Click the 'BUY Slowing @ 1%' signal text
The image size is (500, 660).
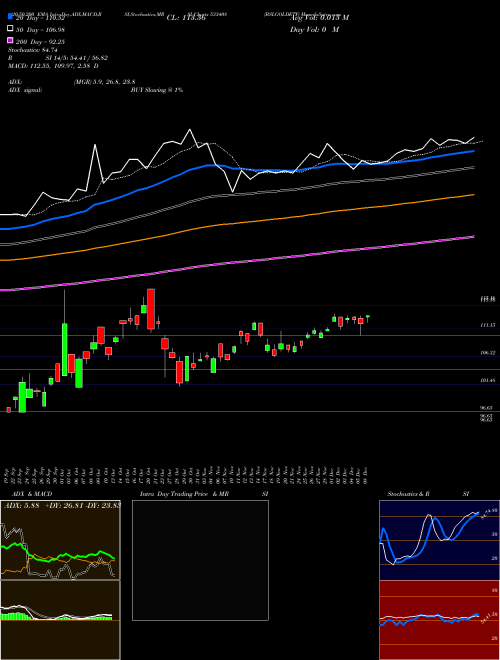pyautogui.click(x=157, y=90)
